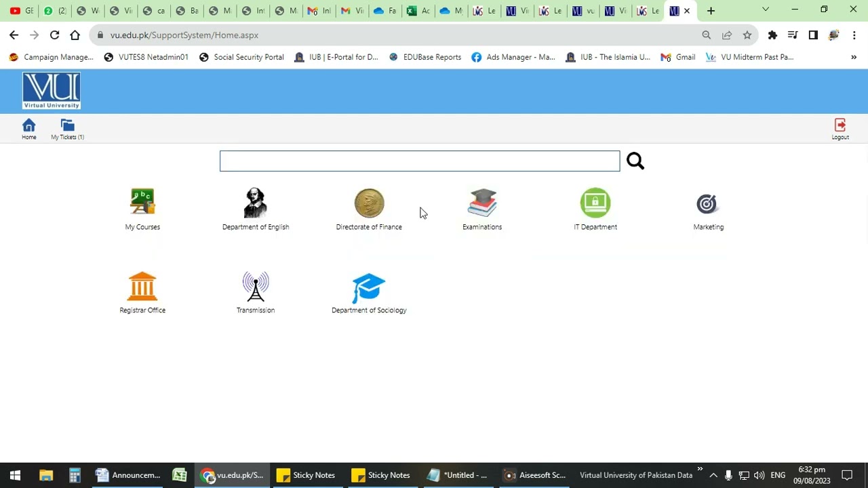Open File Explorer from taskbar
Screen dimensions: 868x488
[x=45, y=475]
